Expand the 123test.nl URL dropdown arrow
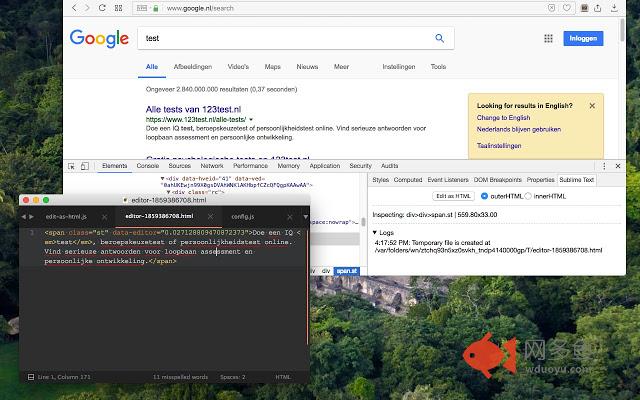The width and height of the screenshot is (640, 400). click(x=251, y=120)
